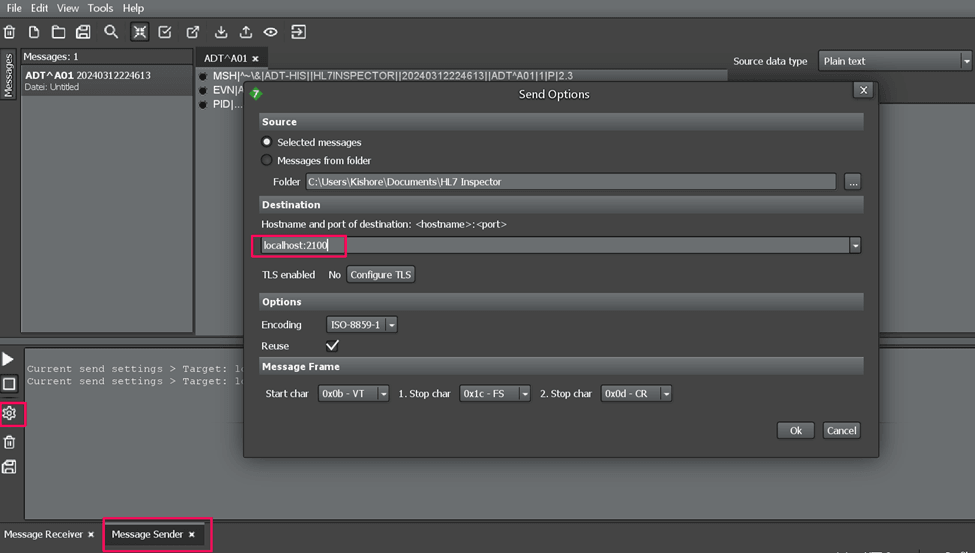
Task: Toggle the Reuse checkbox
Action: pyautogui.click(x=333, y=345)
